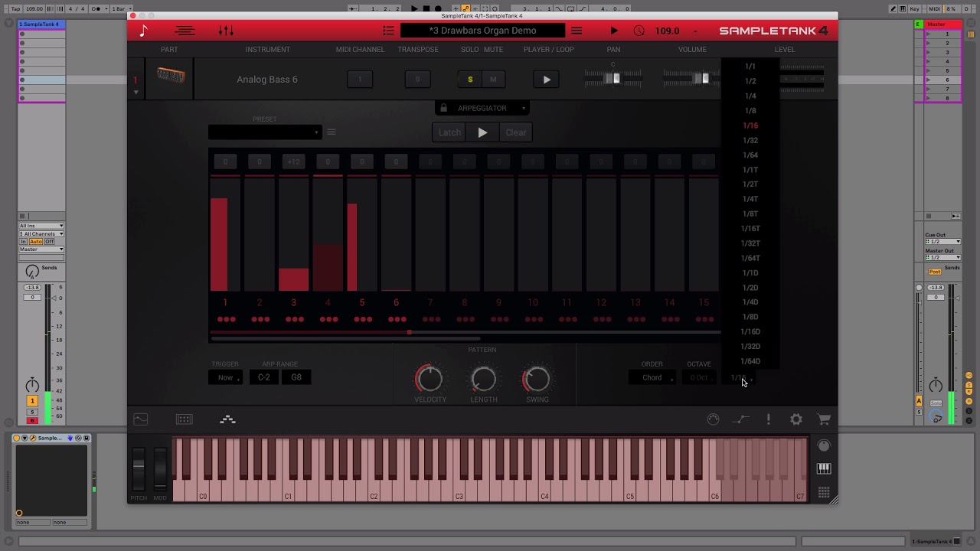Click the Velocity knob
This screenshot has height=551, width=980.
coord(430,378)
